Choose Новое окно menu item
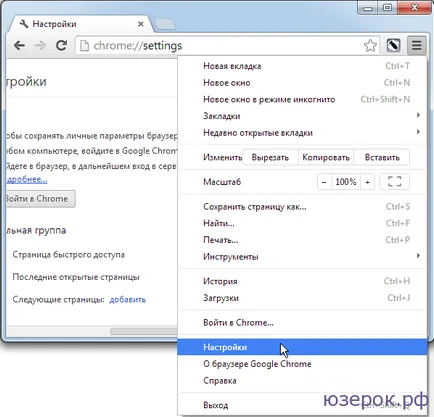Screen dimensions: 434x417 [302, 83]
